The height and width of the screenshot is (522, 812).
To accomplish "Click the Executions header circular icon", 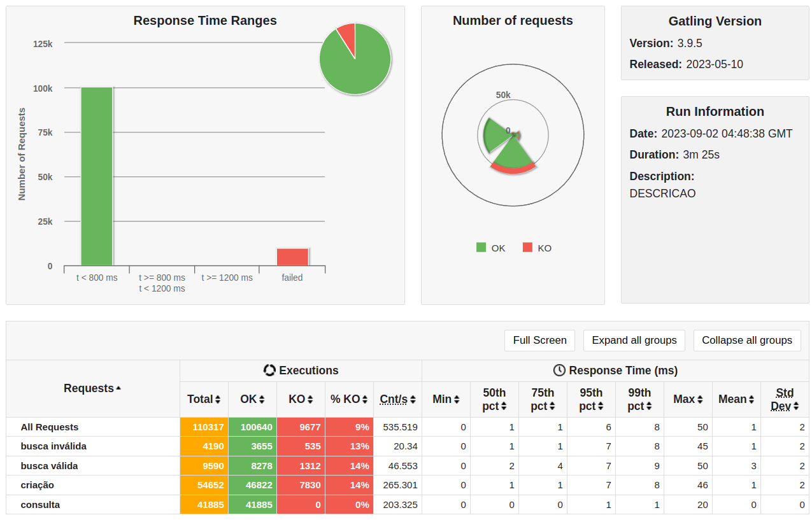I will (269, 370).
